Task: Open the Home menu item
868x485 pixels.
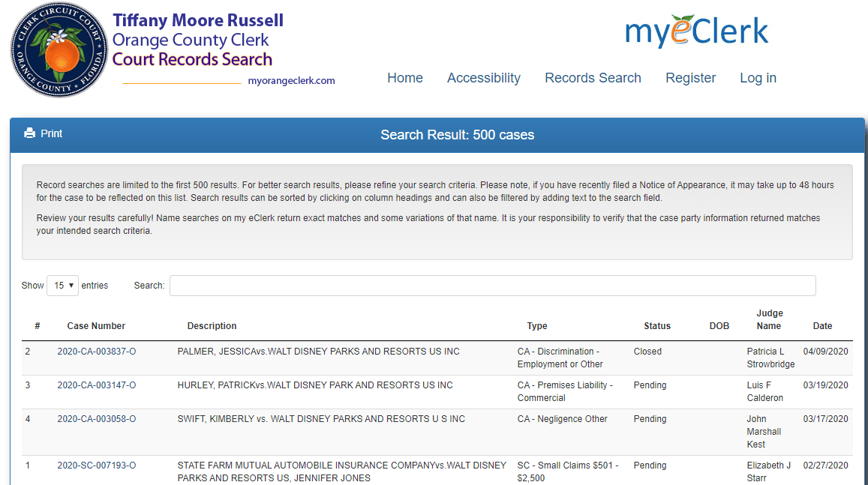Action: coord(404,78)
